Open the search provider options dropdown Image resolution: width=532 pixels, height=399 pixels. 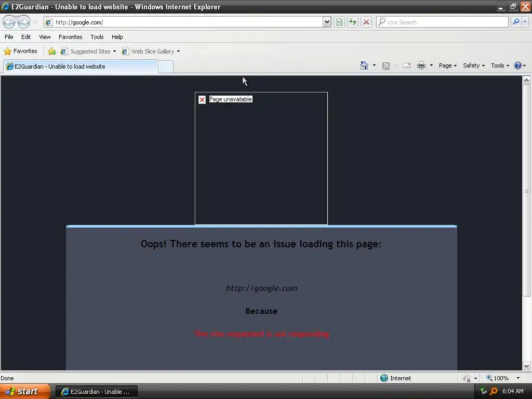525,22
